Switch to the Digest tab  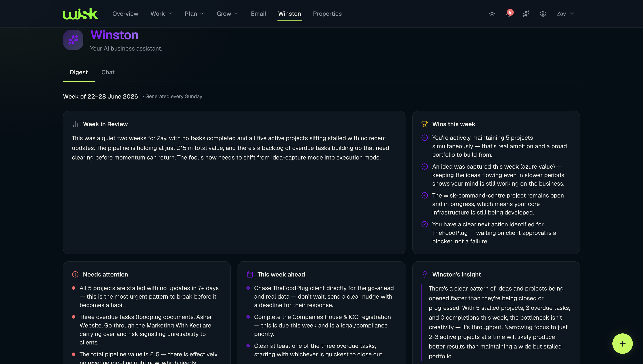tap(79, 72)
